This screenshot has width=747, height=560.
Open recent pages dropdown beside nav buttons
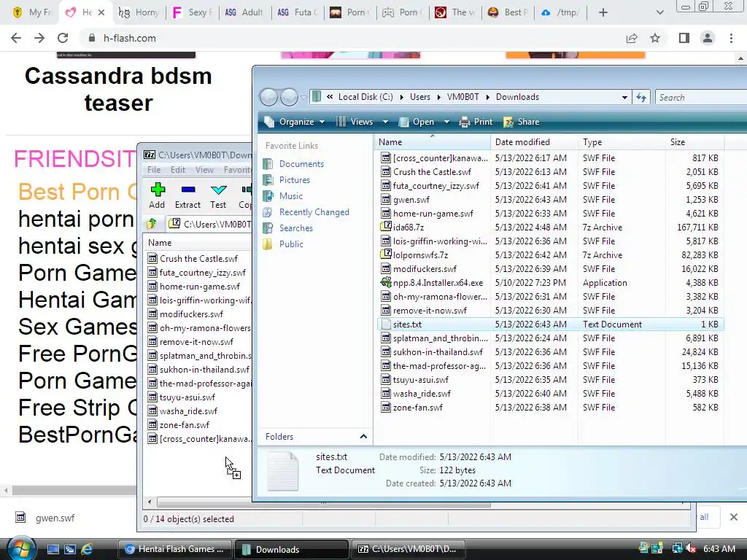pyautogui.click(x=304, y=97)
